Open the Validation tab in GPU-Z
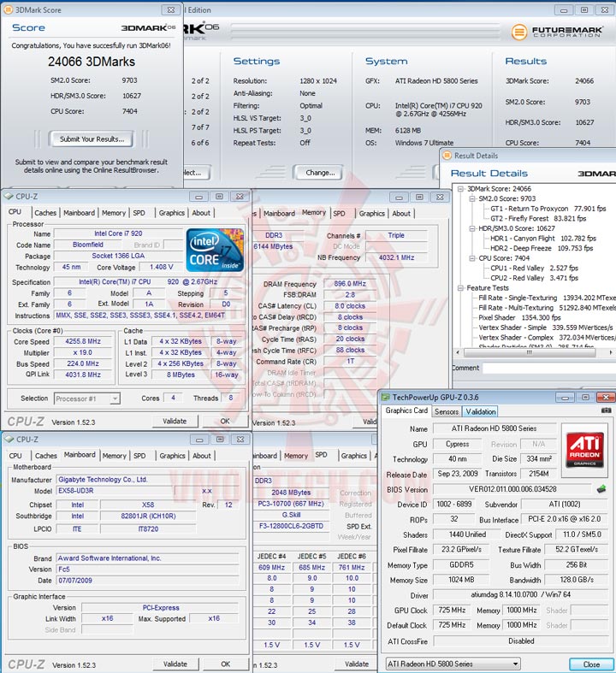This screenshot has width=616, height=673. point(481,411)
